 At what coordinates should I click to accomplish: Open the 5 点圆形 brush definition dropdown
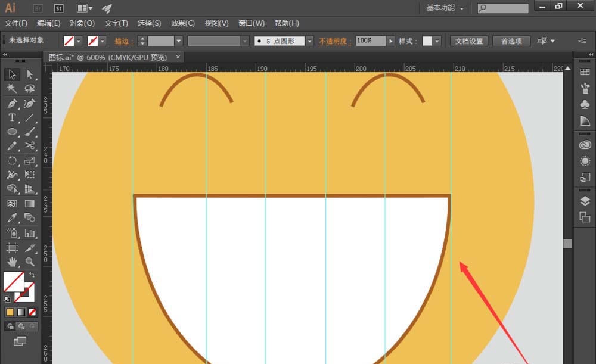coord(310,41)
